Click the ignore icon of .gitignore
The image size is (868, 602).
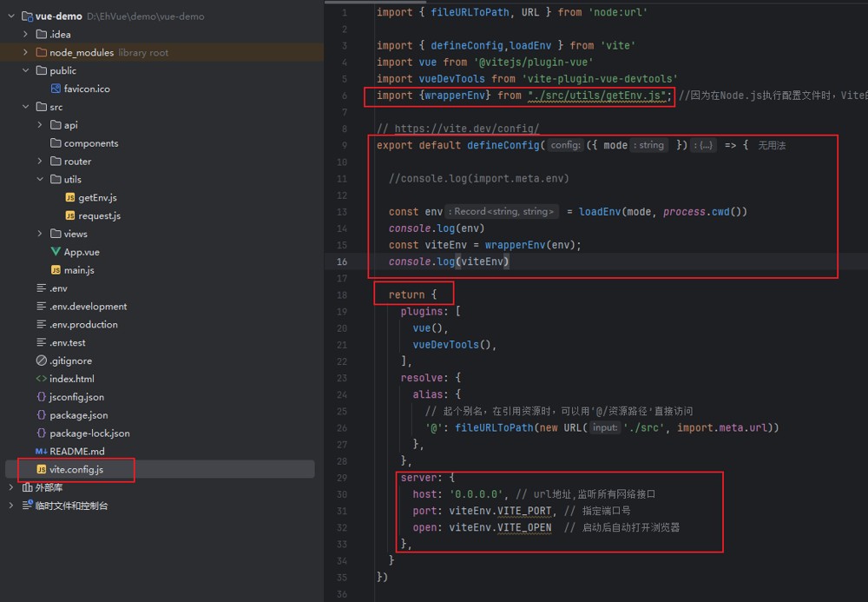(x=41, y=361)
